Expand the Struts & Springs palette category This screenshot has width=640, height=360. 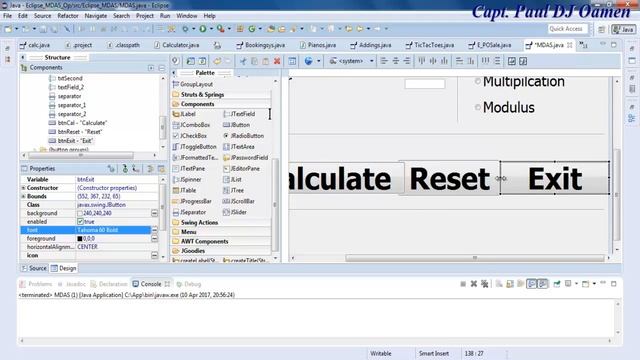click(202, 94)
